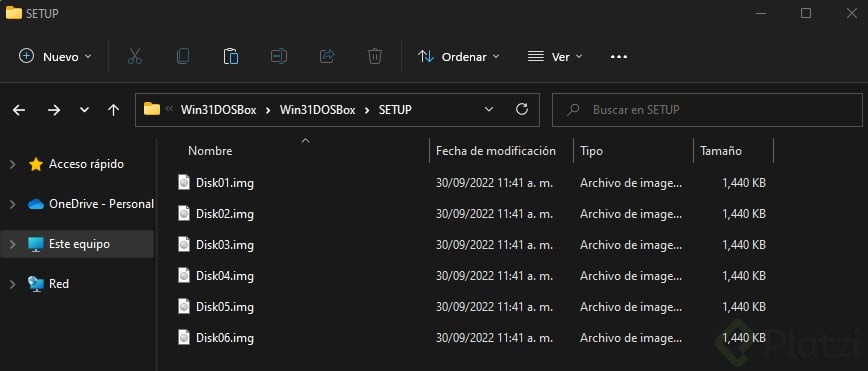Click the Disk03.img file icon
Viewport: 868px width, 371px height.
tap(184, 244)
